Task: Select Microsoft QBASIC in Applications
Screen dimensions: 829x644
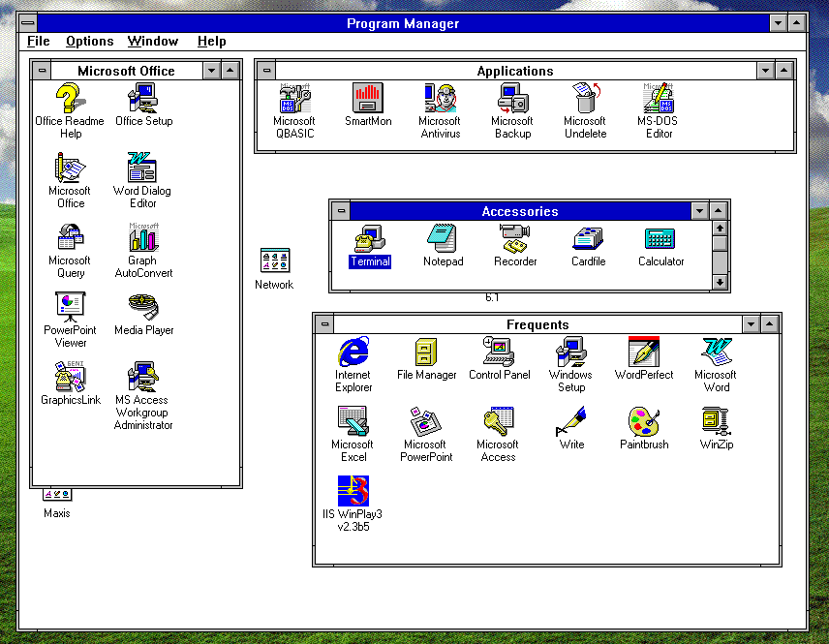Action: coord(294,99)
